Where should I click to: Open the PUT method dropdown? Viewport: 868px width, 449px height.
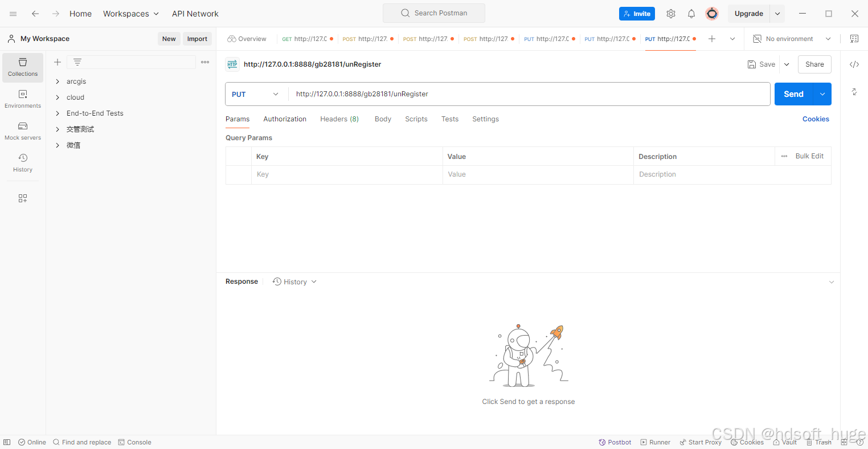tap(256, 94)
